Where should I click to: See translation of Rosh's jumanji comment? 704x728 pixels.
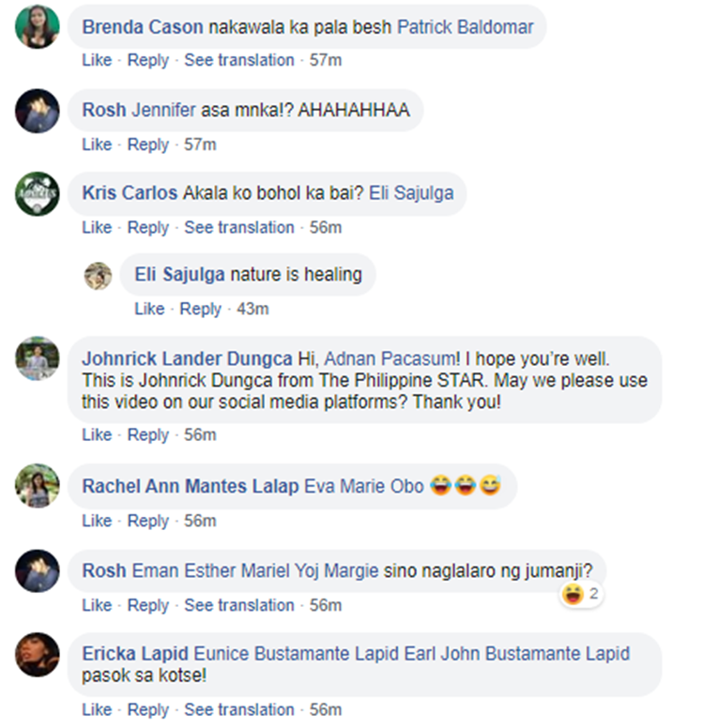239,605
